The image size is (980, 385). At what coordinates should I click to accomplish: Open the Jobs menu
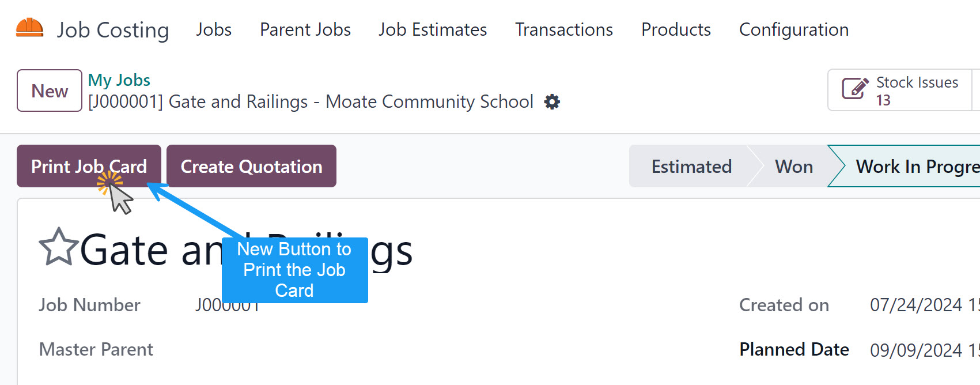click(214, 29)
